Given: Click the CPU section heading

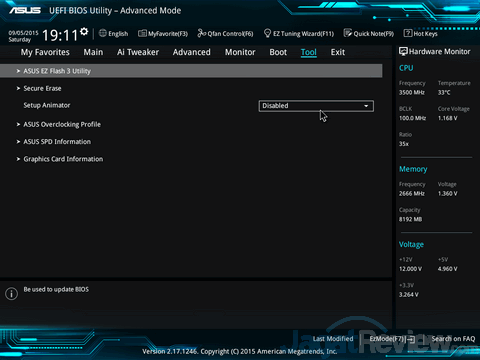Looking at the screenshot, I should 406,68.
